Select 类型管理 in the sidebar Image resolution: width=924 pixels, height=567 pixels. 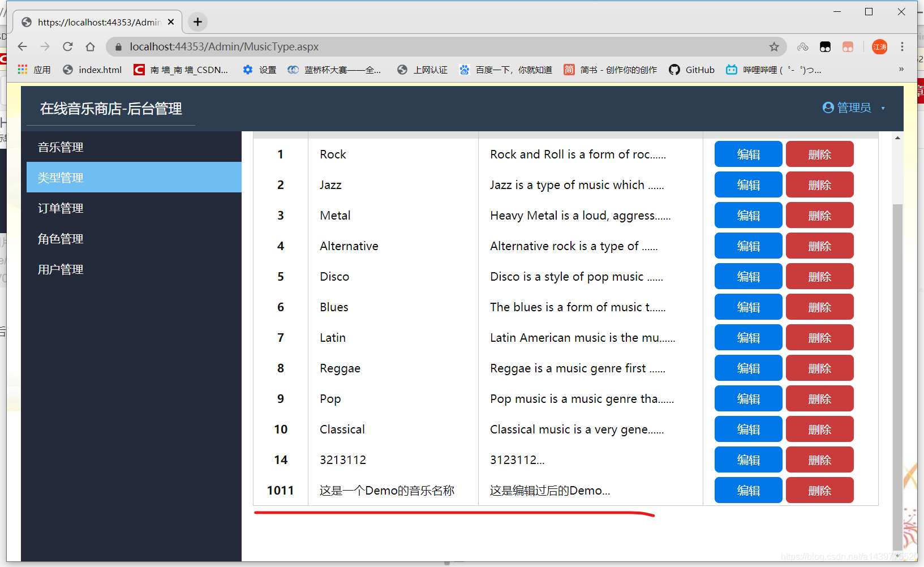click(134, 178)
